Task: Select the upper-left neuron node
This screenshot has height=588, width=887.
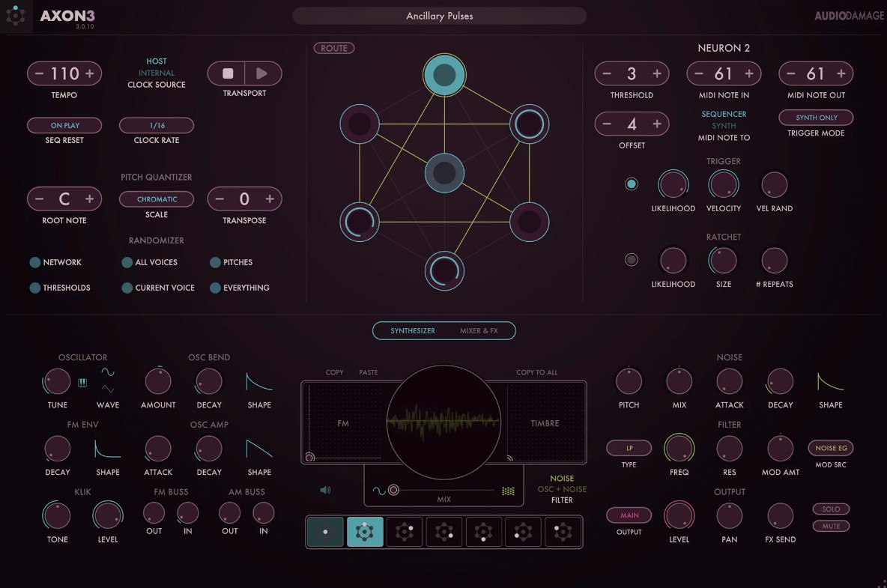Action: (x=359, y=124)
